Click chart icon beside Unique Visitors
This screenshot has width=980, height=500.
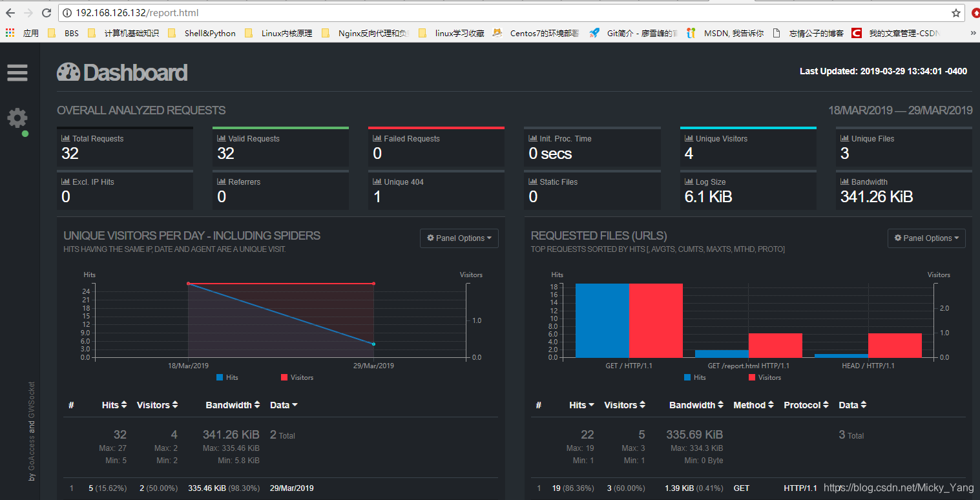(689, 138)
